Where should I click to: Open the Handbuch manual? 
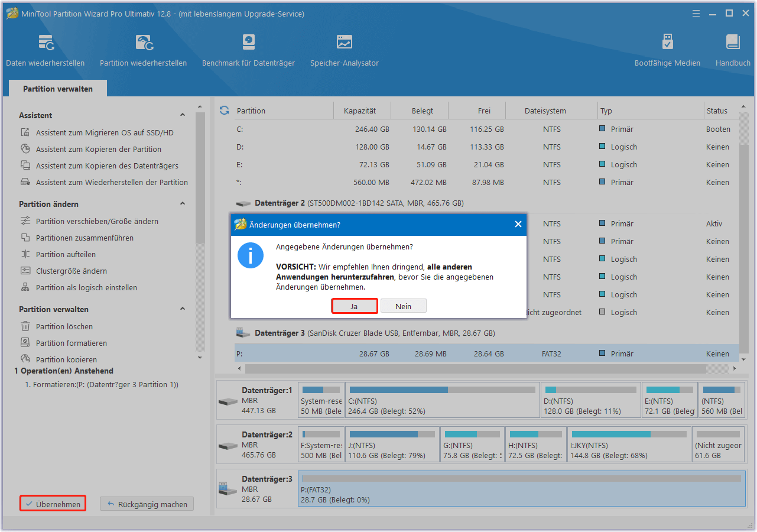(x=733, y=50)
